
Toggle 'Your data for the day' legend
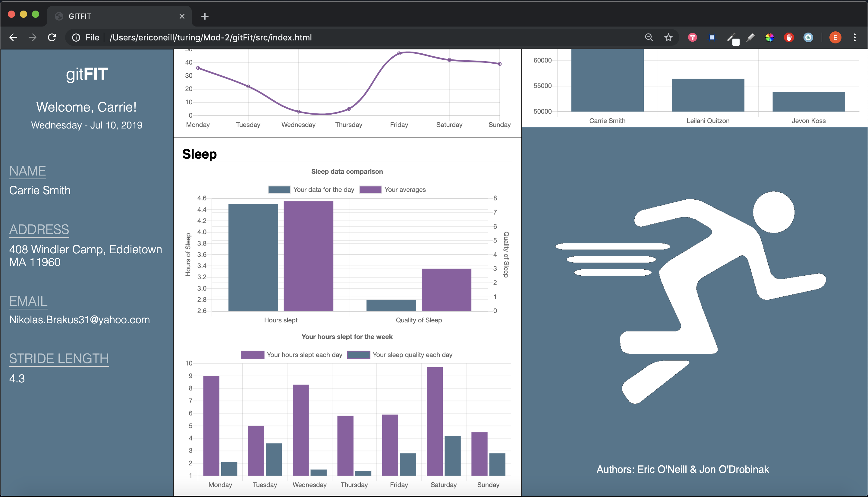pos(311,189)
